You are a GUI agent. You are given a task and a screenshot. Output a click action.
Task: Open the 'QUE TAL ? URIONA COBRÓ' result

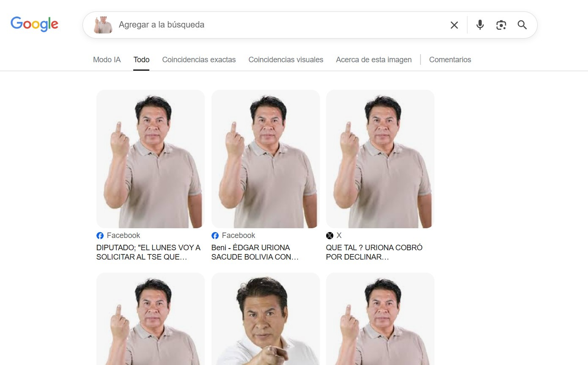click(374, 252)
